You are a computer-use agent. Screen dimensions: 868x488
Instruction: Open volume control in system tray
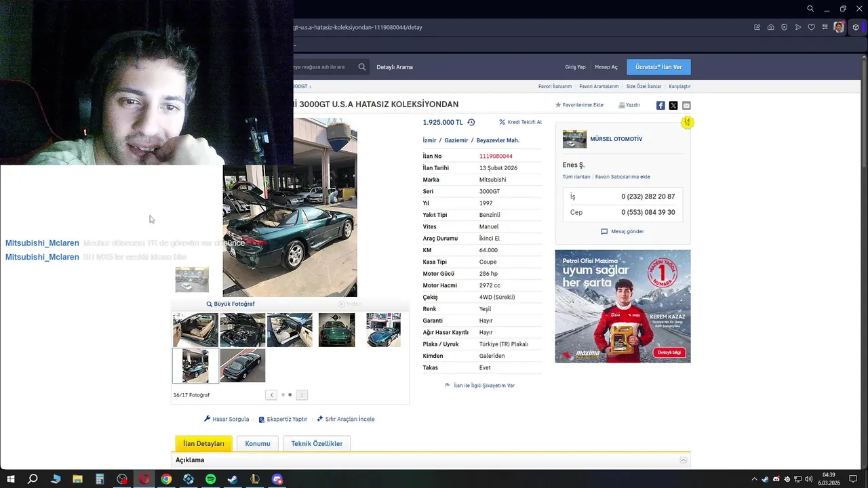click(x=808, y=479)
